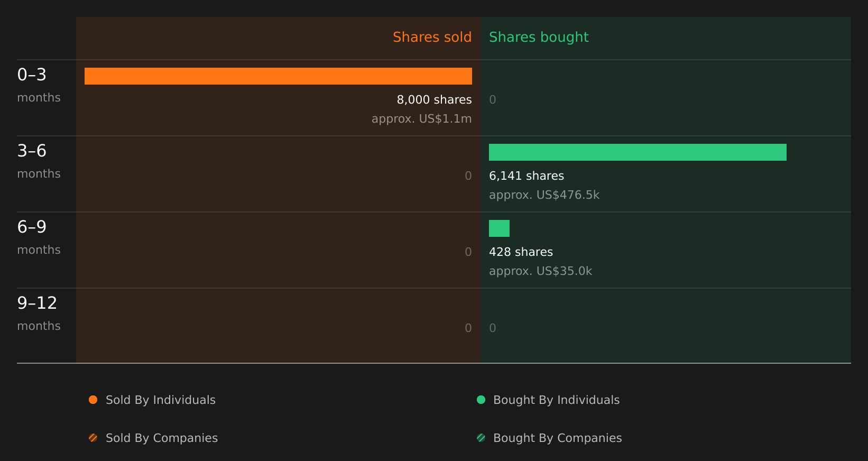Click the Sold By Individuals legend label
Image resolution: width=868 pixels, height=461 pixels.
tap(161, 400)
